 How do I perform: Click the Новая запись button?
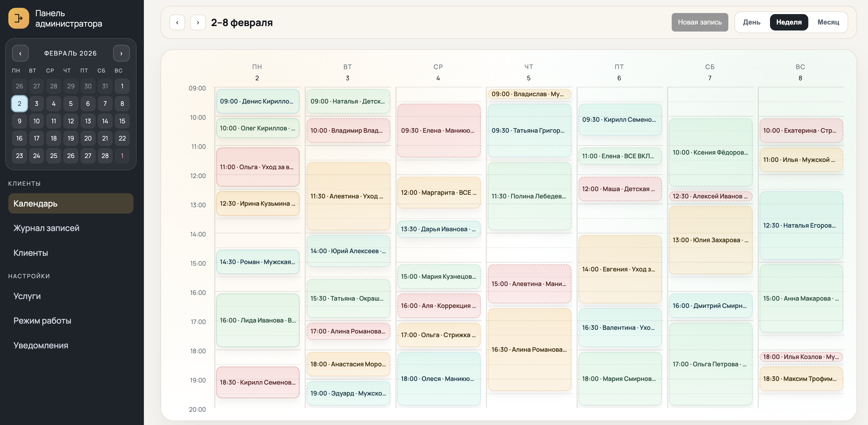coord(700,22)
